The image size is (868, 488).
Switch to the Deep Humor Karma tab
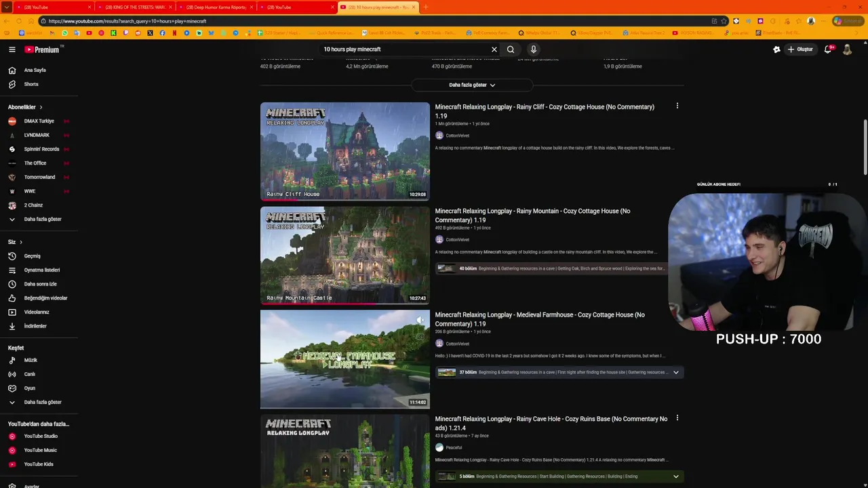pyautogui.click(x=214, y=7)
